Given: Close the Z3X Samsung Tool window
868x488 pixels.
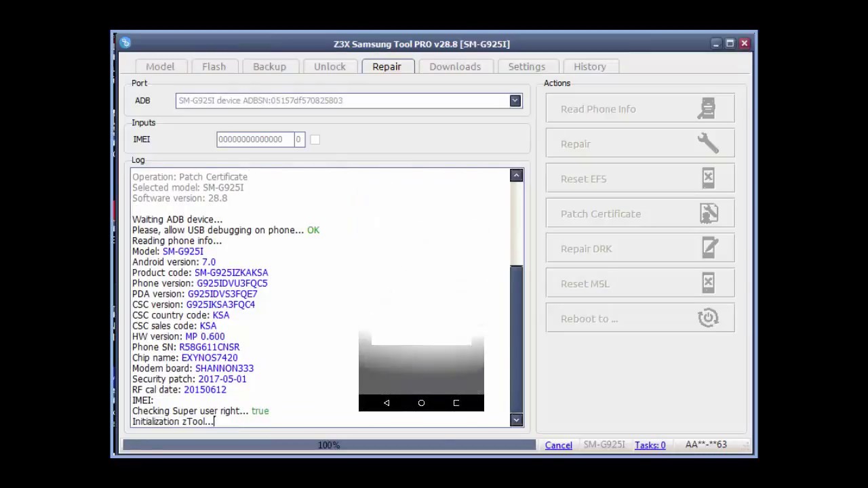Looking at the screenshot, I should coord(744,43).
